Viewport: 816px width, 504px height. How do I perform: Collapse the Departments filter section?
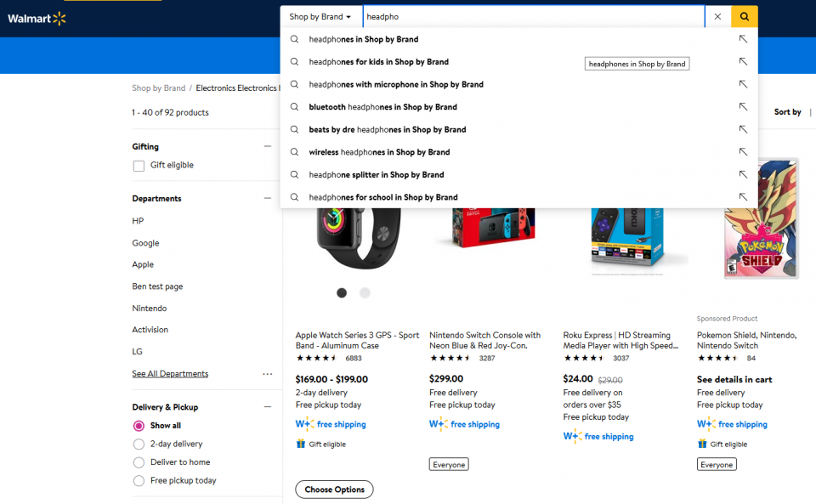coord(268,198)
